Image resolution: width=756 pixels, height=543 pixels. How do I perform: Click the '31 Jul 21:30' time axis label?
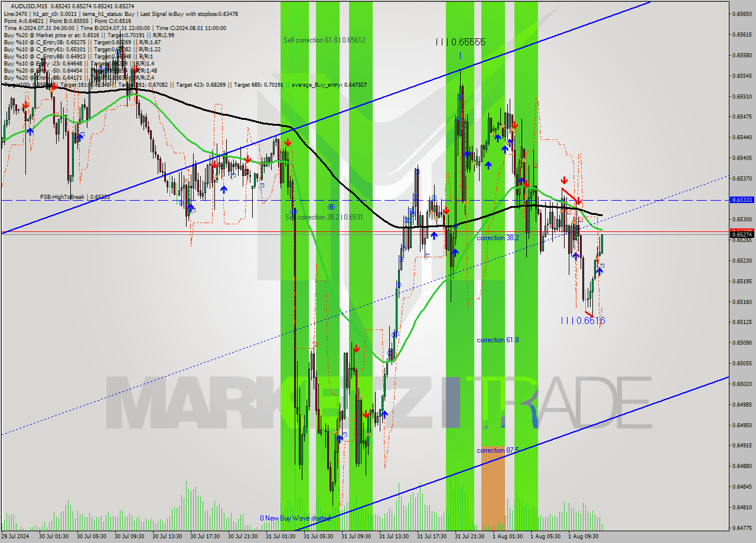tap(469, 537)
